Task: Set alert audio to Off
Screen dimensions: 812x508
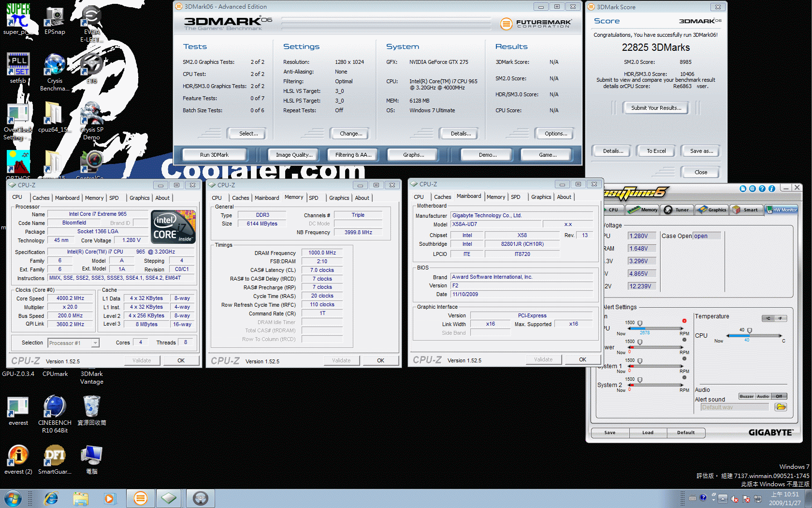Action: (779, 396)
